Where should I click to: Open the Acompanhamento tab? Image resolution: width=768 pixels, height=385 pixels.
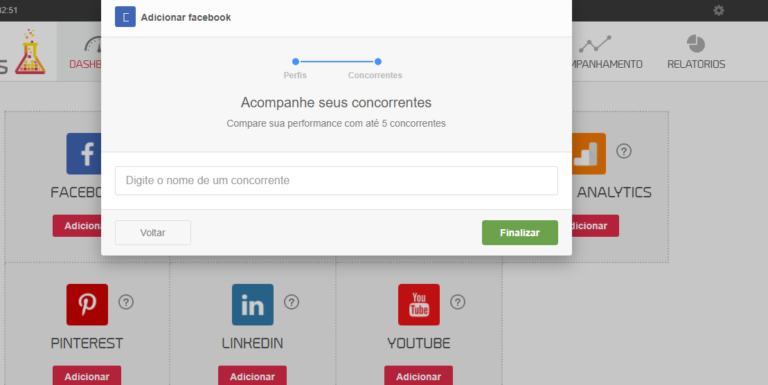[x=607, y=52]
